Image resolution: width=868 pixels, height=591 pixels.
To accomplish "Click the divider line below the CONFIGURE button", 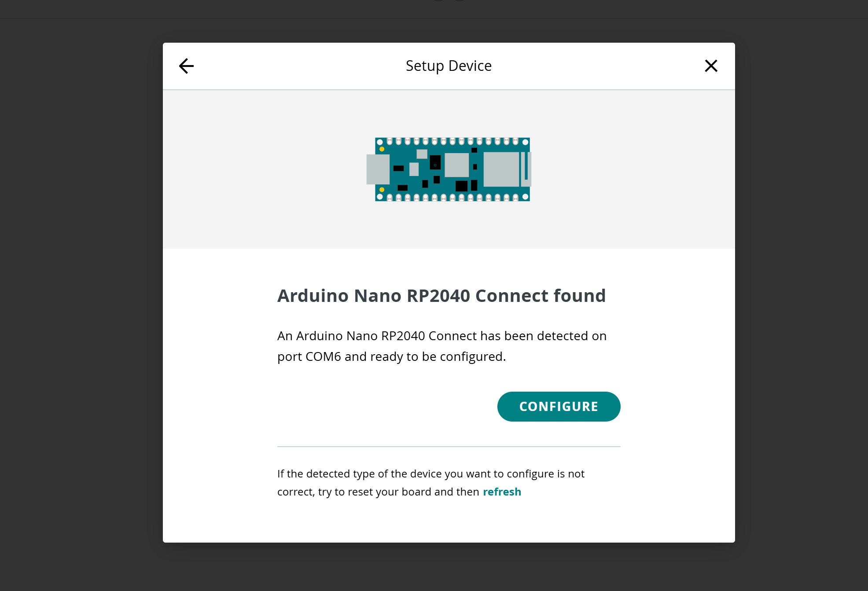I will 449,447.
